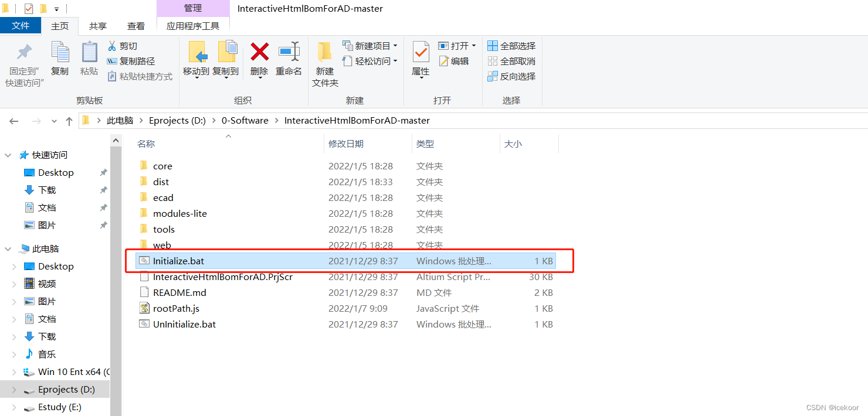Screen dimensions: 868x416
Task: Open the 打开 button dropdown arrow
Action: click(475, 45)
